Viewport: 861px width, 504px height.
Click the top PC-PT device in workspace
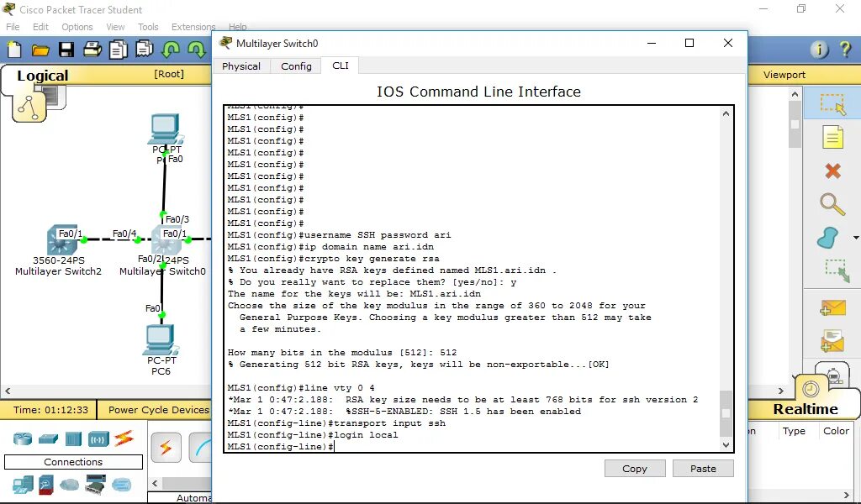[x=165, y=129]
